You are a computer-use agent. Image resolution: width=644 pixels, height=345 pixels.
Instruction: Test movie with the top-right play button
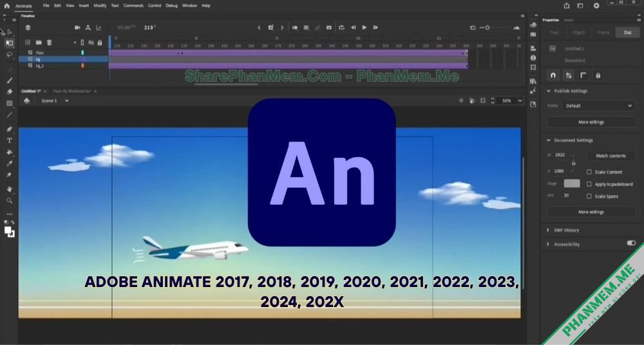pyautogui.click(x=596, y=6)
